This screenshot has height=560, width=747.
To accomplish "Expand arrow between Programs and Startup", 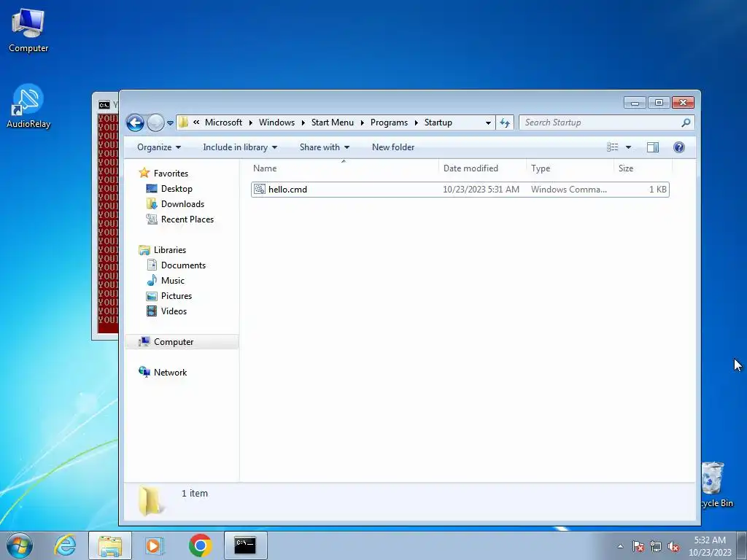I will pyautogui.click(x=416, y=122).
